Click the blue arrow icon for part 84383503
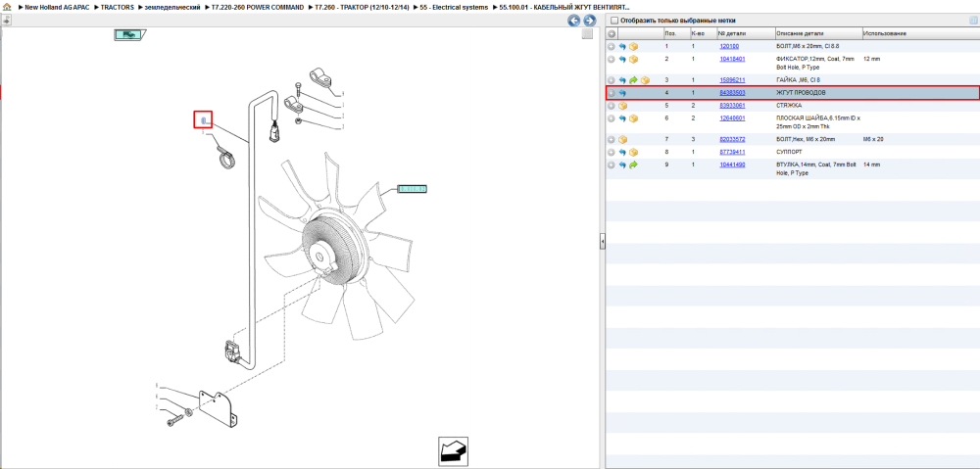This screenshot has width=980, height=469. [x=622, y=93]
